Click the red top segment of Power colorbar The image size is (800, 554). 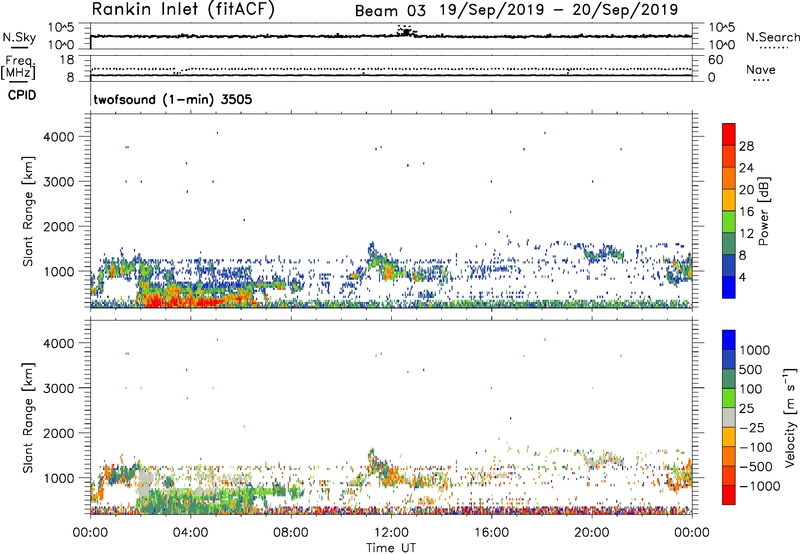729,134
